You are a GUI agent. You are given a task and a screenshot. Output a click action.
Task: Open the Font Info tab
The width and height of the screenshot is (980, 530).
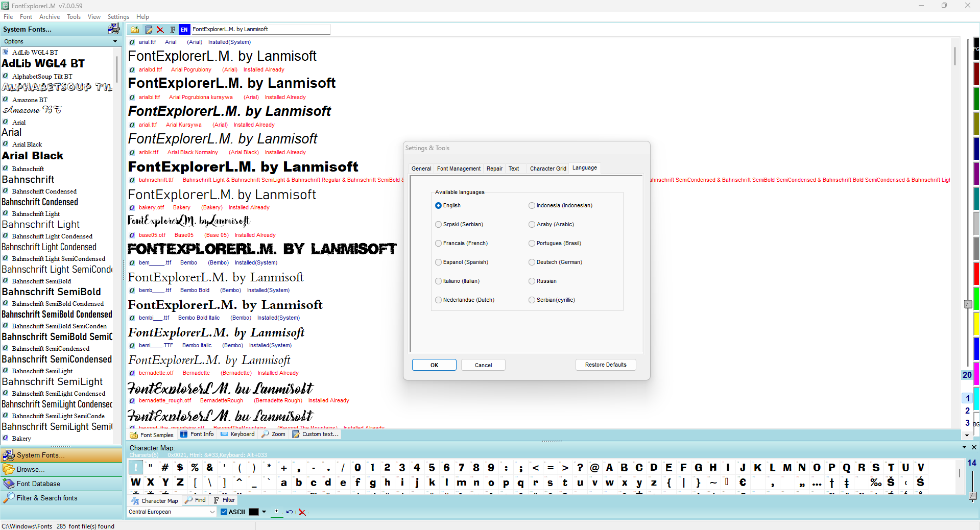pyautogui.click(x=197, y=435)
